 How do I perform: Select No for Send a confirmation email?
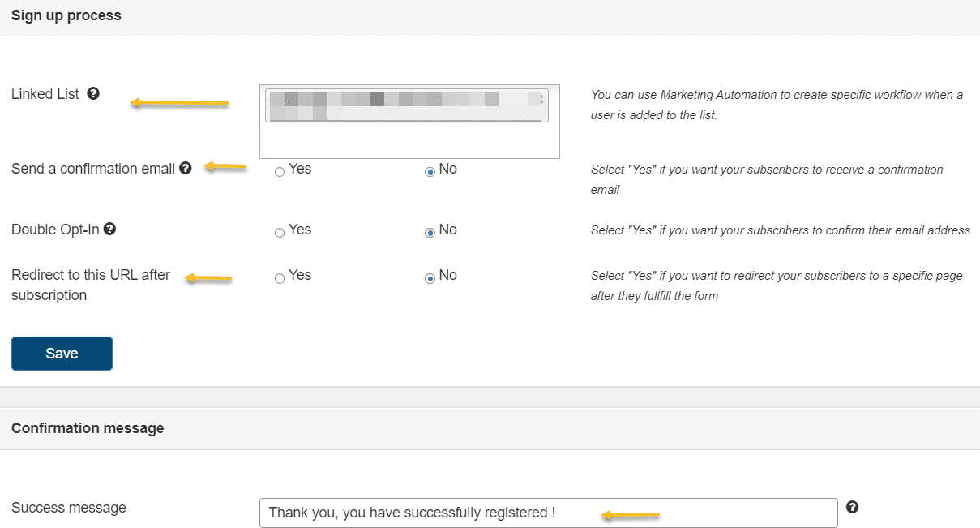(430, 171)
